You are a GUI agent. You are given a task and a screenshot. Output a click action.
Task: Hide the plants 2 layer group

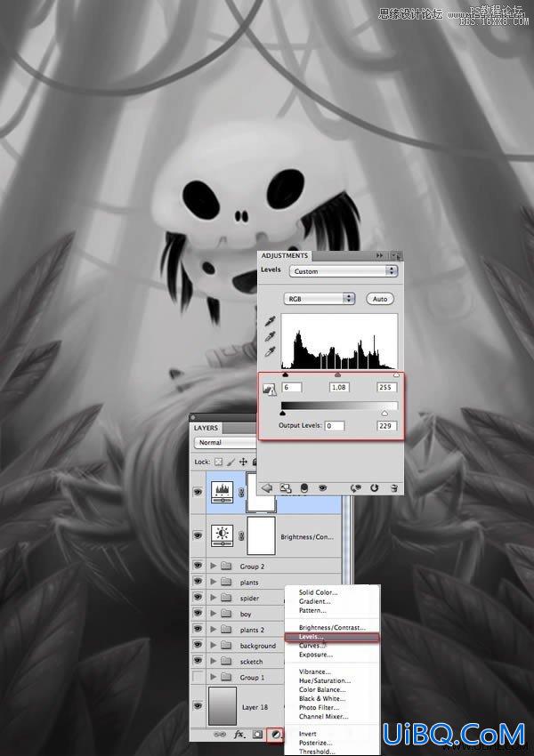pos(198,629)
